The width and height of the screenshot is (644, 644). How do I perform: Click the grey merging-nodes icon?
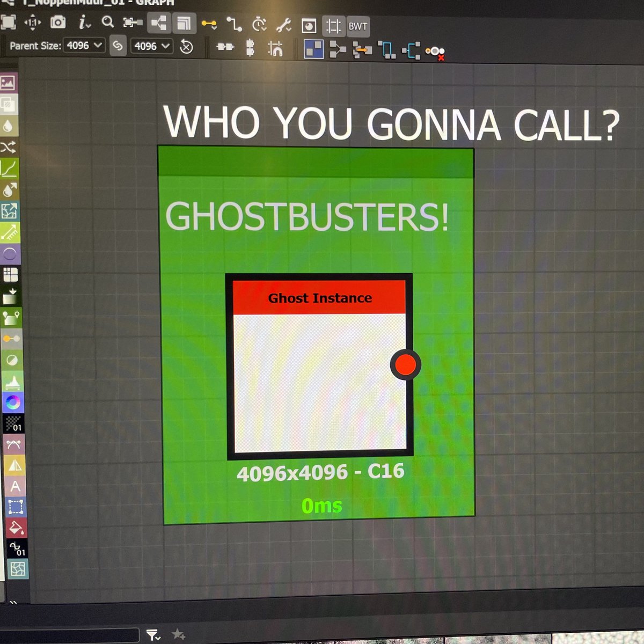(338, 49)
